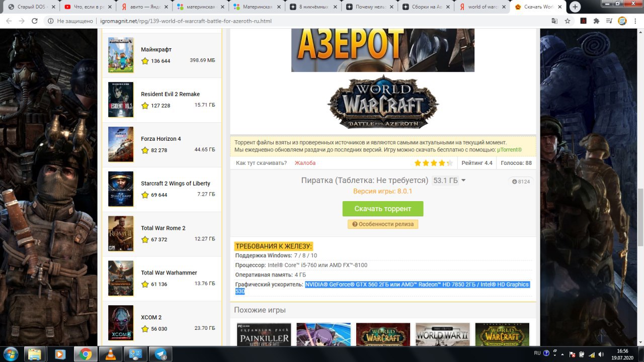The image size is (644, 362).
Task: Click the star icon beside 82 278
Action: [145, 150]
